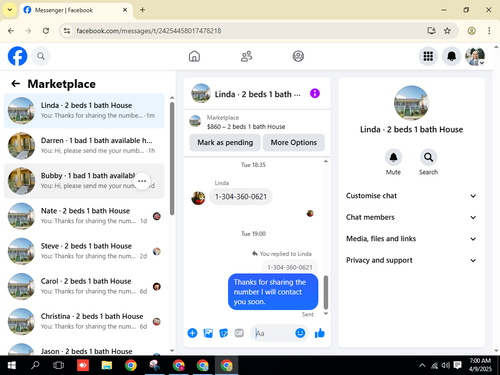The width and height of the screenshot is (500, 375).
Task: Mute this chat with bell icon
Action: pos(393,157)
